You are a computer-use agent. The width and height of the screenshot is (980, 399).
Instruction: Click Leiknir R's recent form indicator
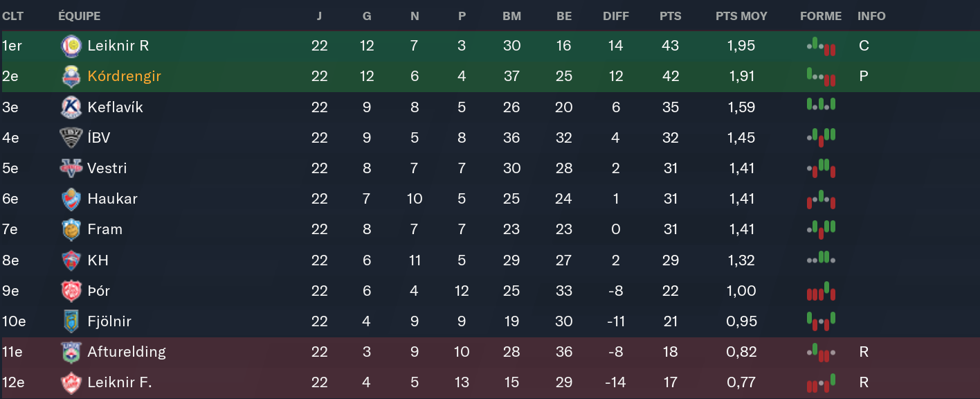(x=821, y=46)
